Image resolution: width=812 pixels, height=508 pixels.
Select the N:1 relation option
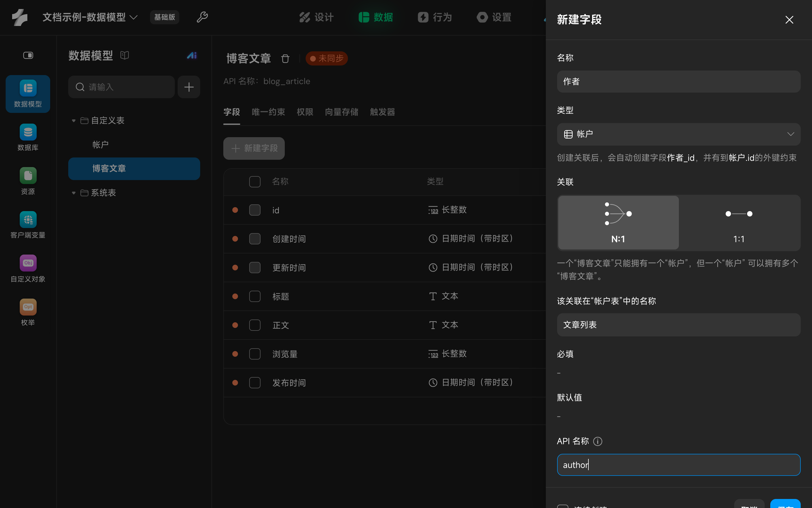point(618,223)
